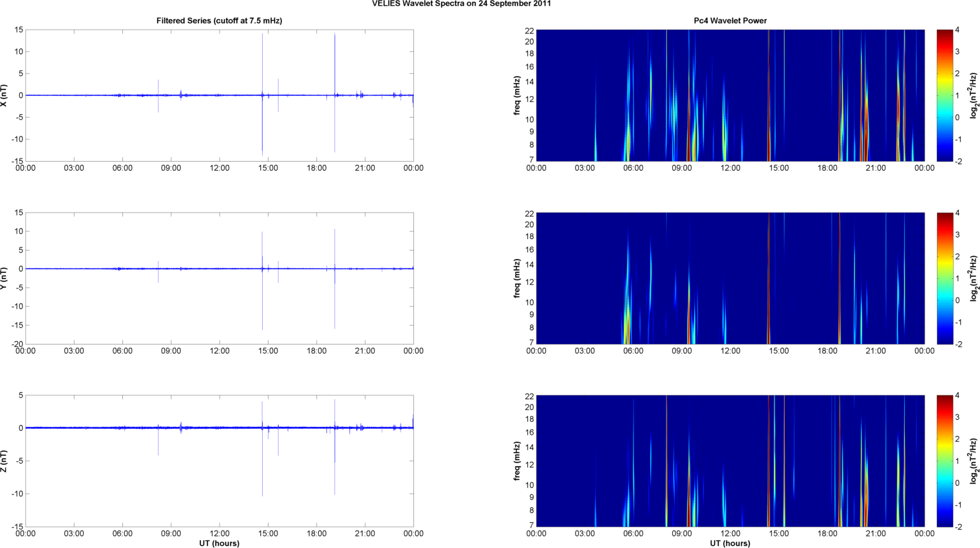Select the "X (nT)" axis label
980x548 pixels.
pos(4,95)
